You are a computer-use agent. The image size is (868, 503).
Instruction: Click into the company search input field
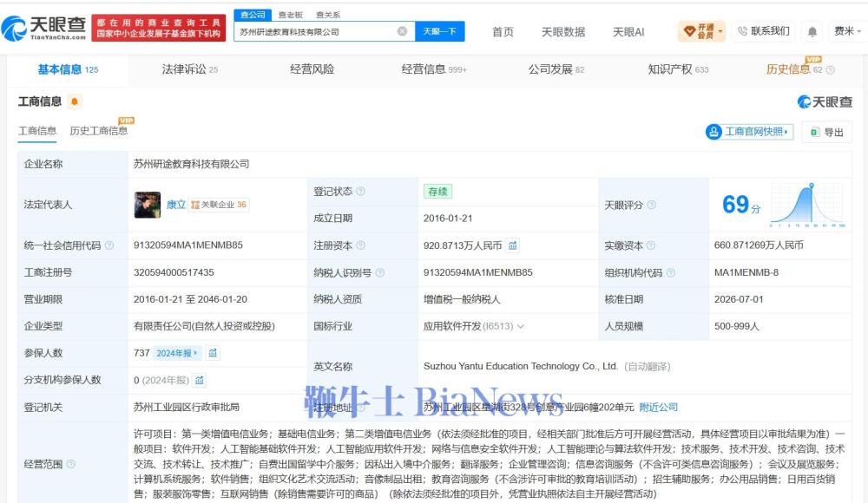click(x=317, y=31)
